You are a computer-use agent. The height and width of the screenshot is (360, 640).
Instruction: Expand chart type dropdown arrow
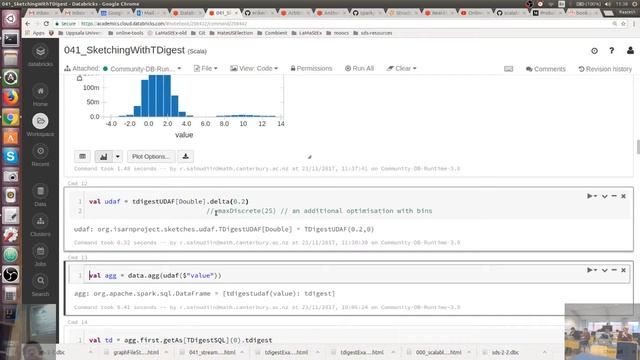click(118, 156)
